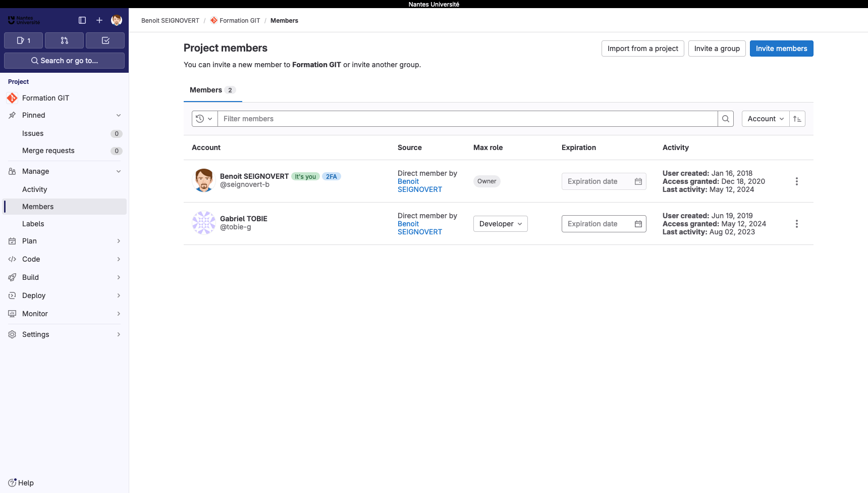Click Benoit SEIGNOVERT member name
The height and width of the screenshot is (493, 868).
(254, 176)
